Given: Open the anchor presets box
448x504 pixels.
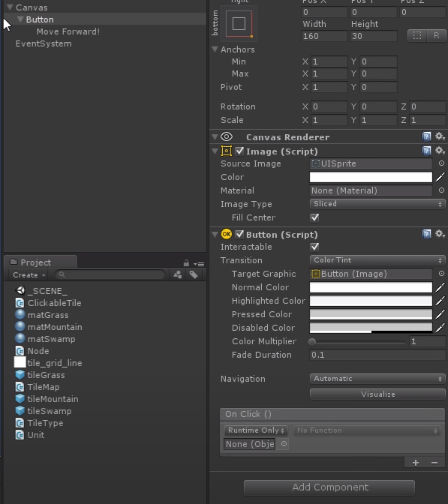Looking at the screenshot, I should pos(239,24).
